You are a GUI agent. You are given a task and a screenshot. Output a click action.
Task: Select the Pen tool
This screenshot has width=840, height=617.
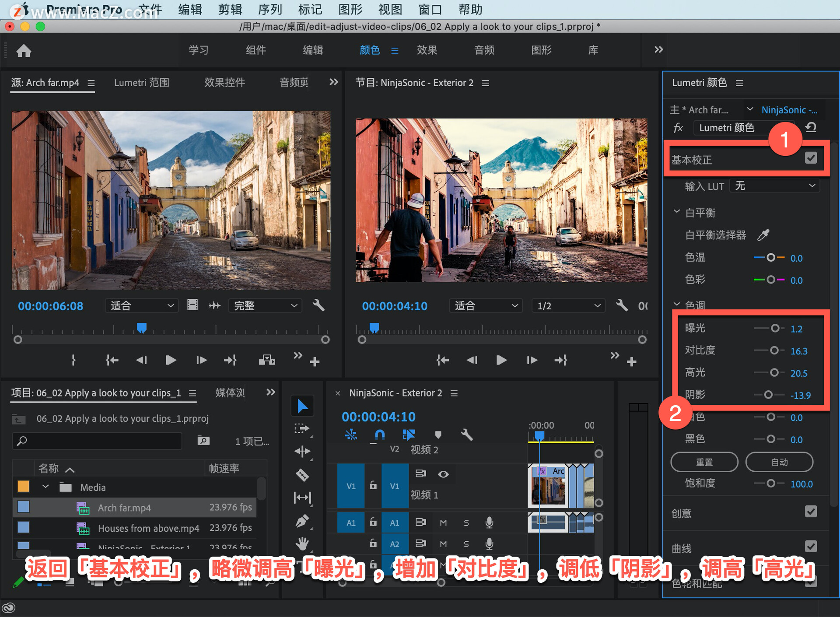tap(302, 521)
